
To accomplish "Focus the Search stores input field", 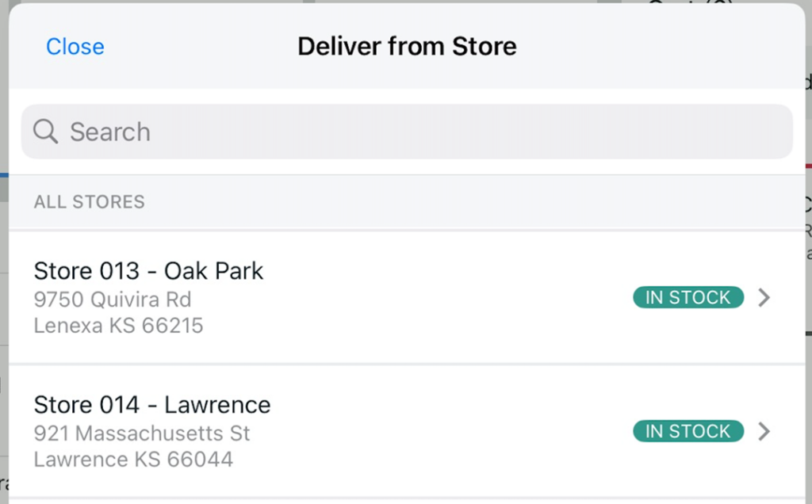I will tap(407, 132).
